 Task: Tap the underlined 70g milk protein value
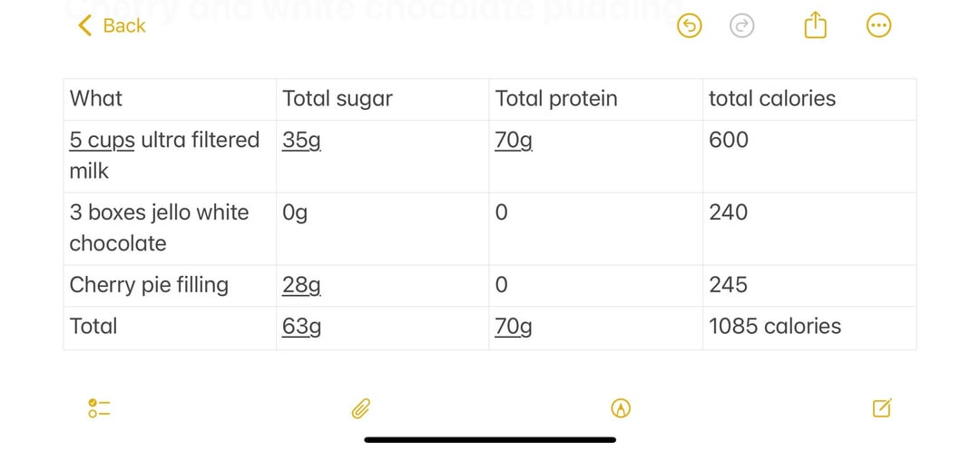514,140
